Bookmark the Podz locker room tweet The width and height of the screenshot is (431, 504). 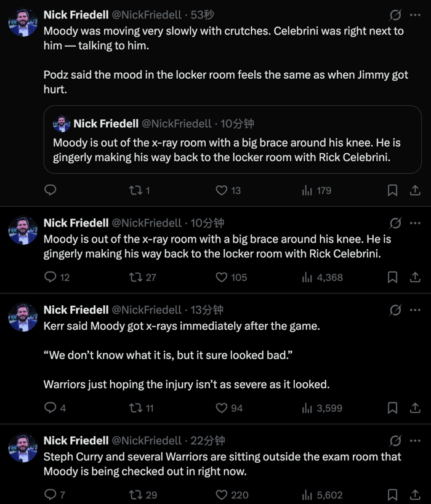[392, 191]
